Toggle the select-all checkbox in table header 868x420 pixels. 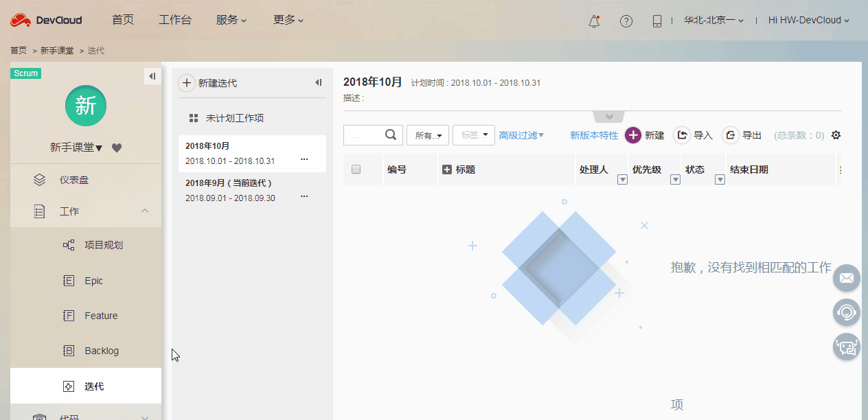pyautogui.click(x=356, y=170)
